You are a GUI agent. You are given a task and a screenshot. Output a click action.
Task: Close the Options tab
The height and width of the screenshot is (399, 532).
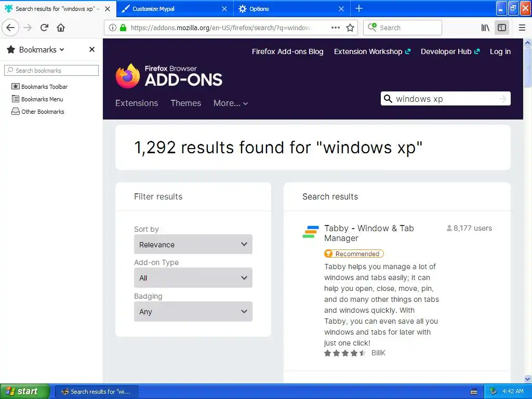(341, 9)
